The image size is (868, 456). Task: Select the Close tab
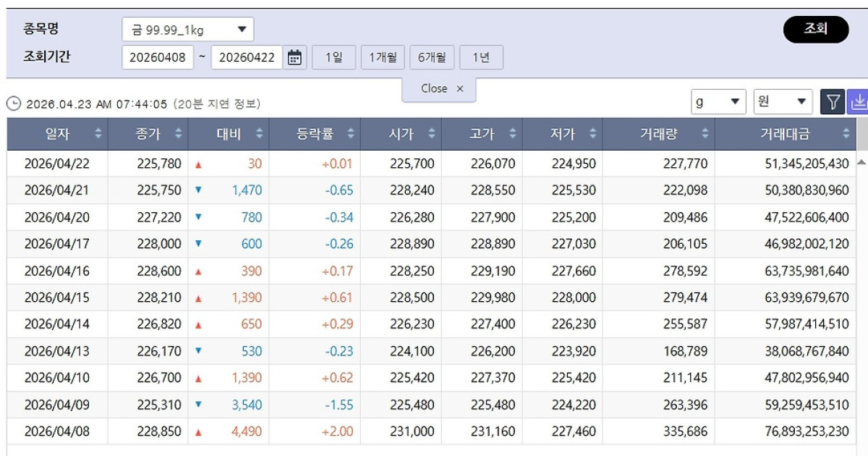[434, 88]
